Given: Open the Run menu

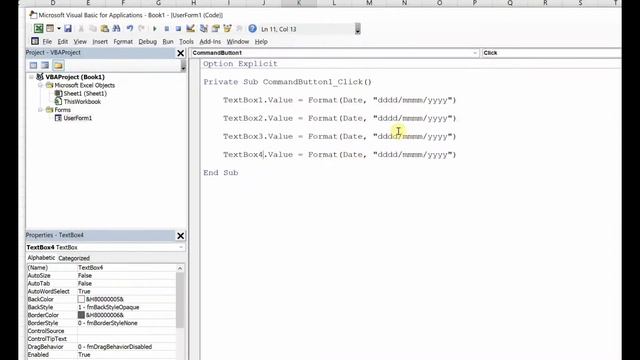Looking at the screenshot, I should [168, 42].
